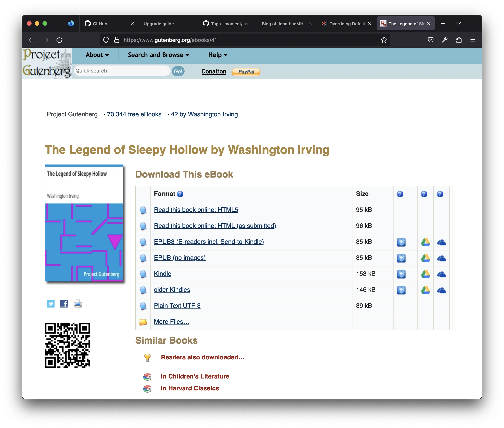Viewport: 504px width, 428px height.
Task: Open the Pocket save icon
Action: pos(431,40)
